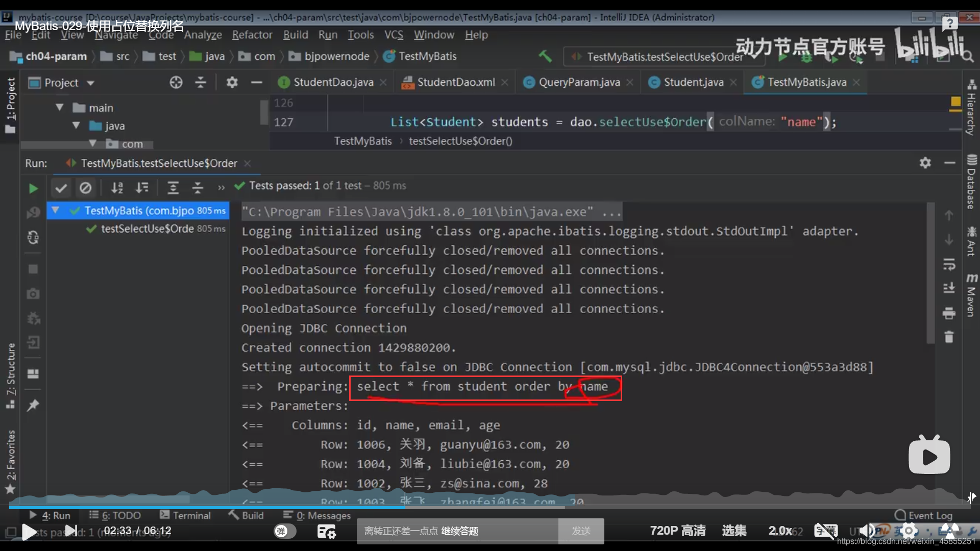Skip to next video episode
Screen dimensions: 980x551
[72, 531]
